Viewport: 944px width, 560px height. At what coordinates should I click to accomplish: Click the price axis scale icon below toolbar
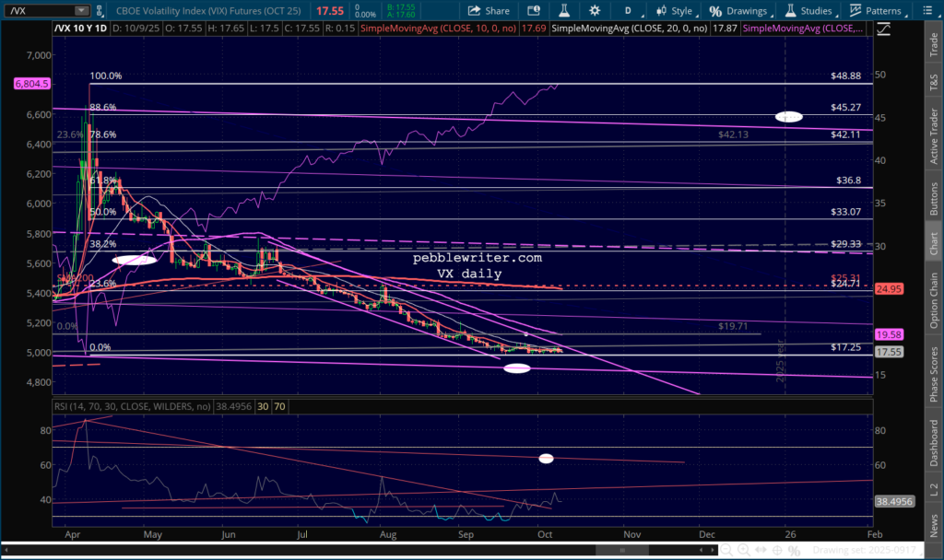point(883,29)
